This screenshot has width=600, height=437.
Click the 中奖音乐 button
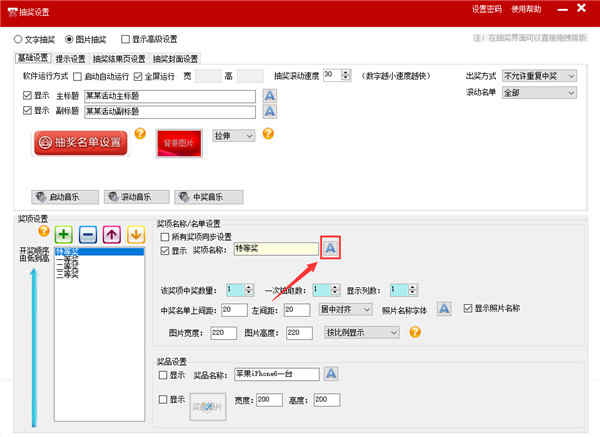click(x=209, y=197)
